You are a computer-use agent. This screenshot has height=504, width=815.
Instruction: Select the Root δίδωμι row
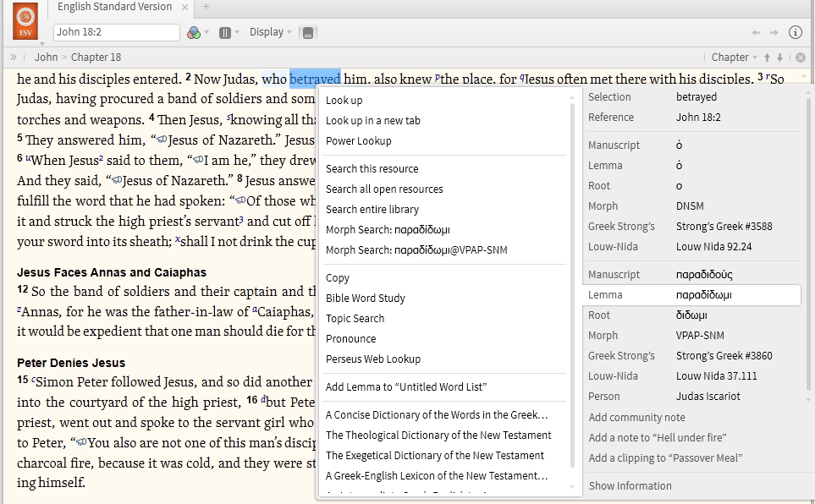point(693,315)
